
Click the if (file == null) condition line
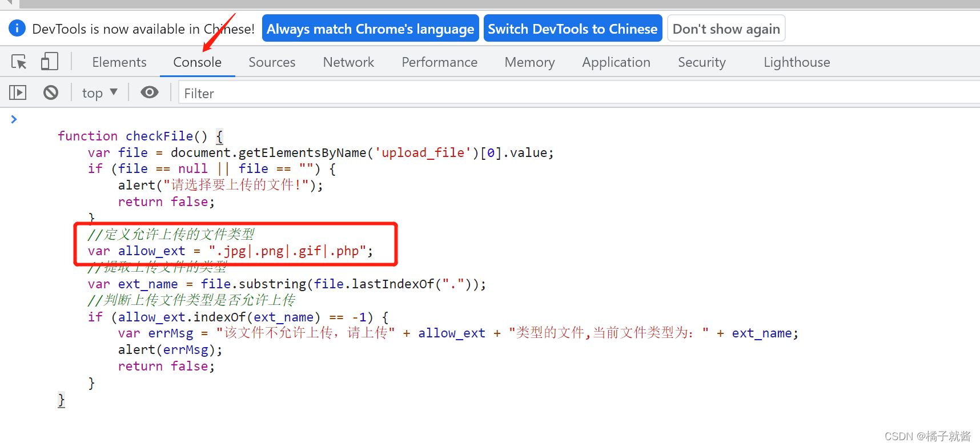coord(212,168)
